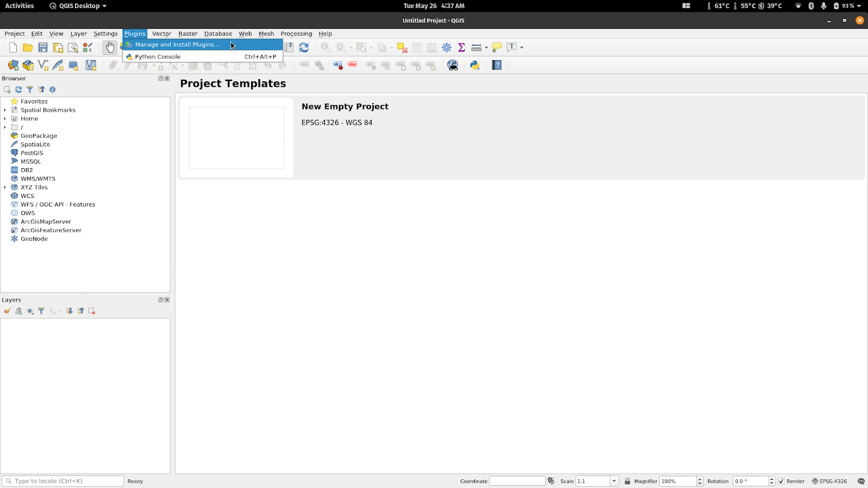This screenshot has height=488, width=868.
Task: Open Python Console toolbar icon
Action: click(475, 65)
